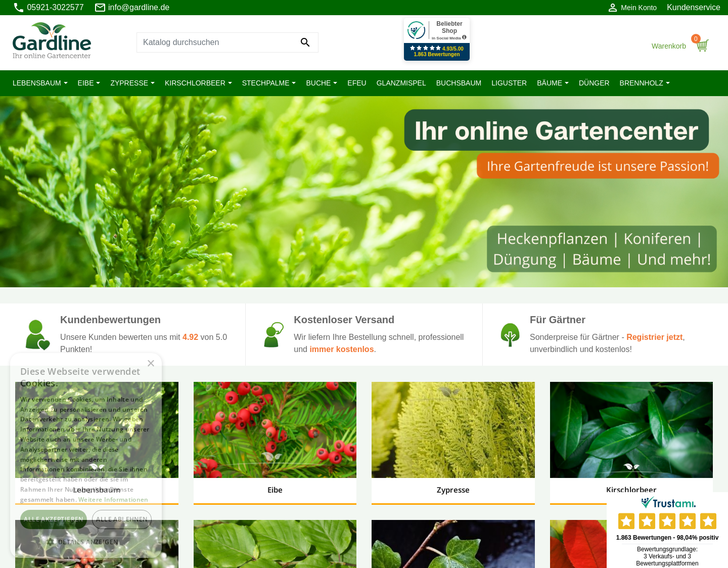Open the Efeu category
Image resolution: width=728 pixels, height=568 pixels.
(357, 83)
